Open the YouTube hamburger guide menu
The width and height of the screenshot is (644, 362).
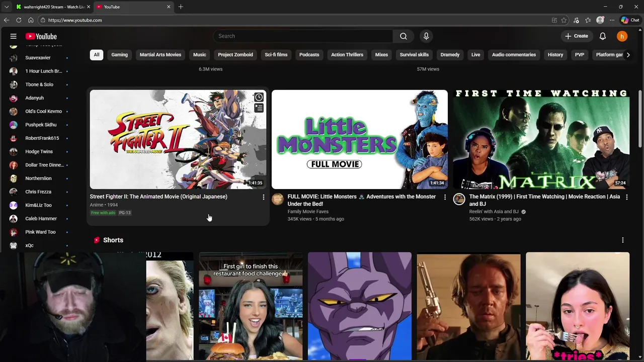pyautogui.click(x=14, y=36)
